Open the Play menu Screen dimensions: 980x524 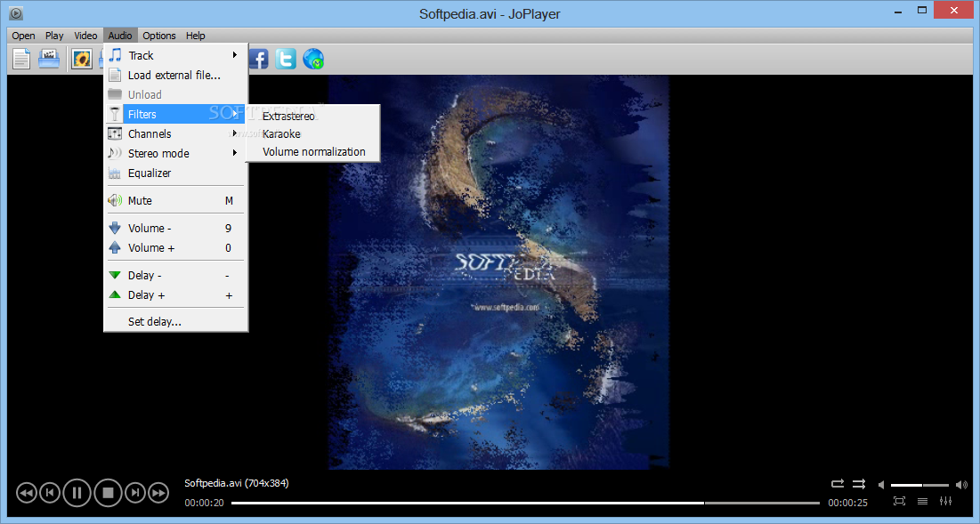coord(54,36)
